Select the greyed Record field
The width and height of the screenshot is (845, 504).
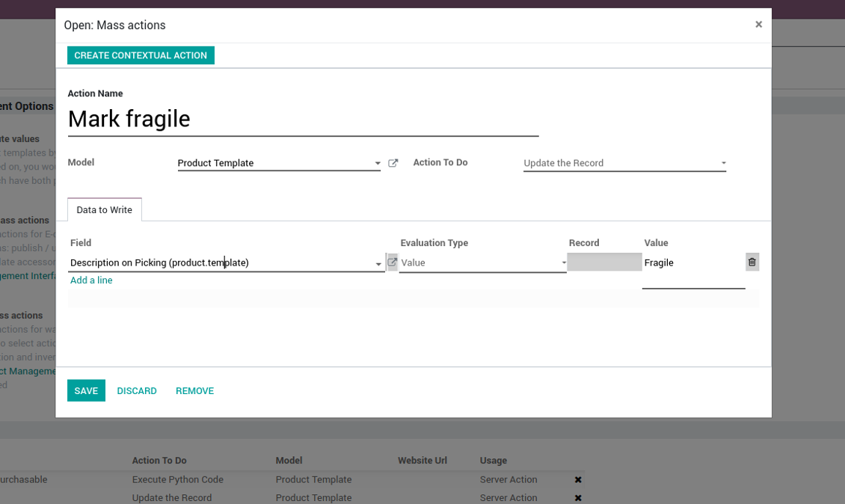coord(604,262)
